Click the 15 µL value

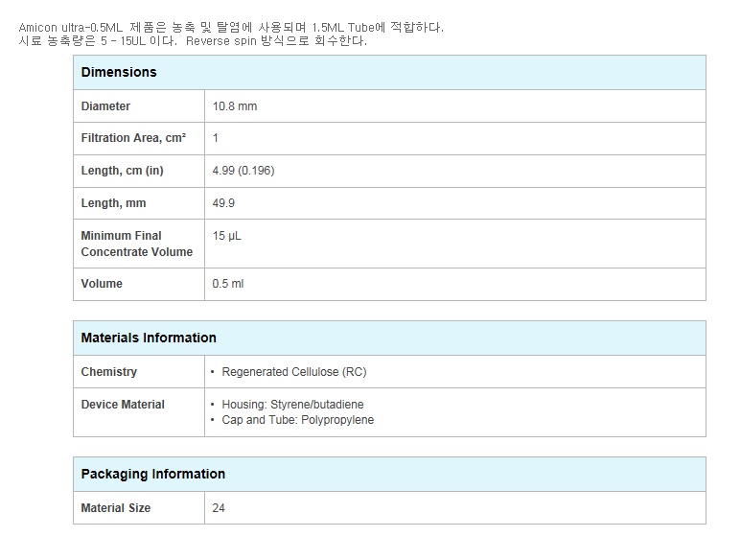pyautogui.click(x=227, y=236)
